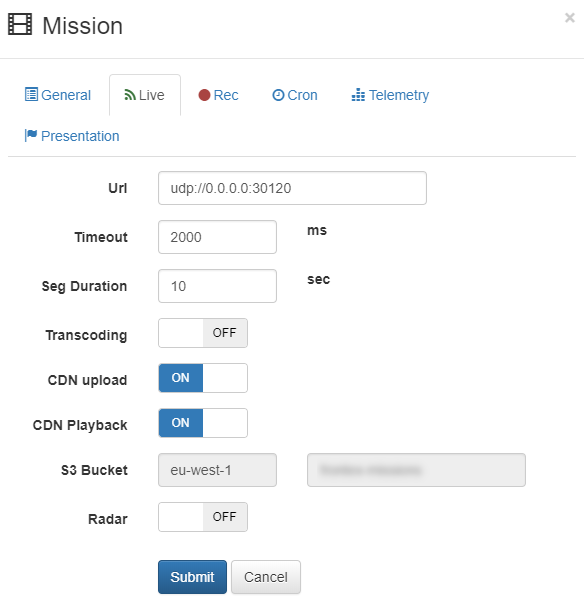Screen dimensions: 584x609
Task: Click the Cron clock icon
Action: tap(278, 95)
